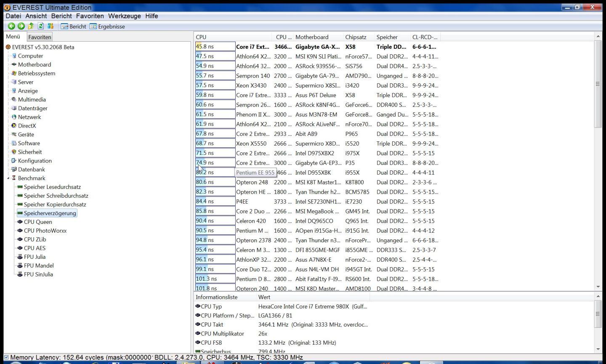Image resolution: width=606 pixels, height=364 pixels.
Task: Go up one level with the up-arrow icon
Action: (x=31, y=26)
